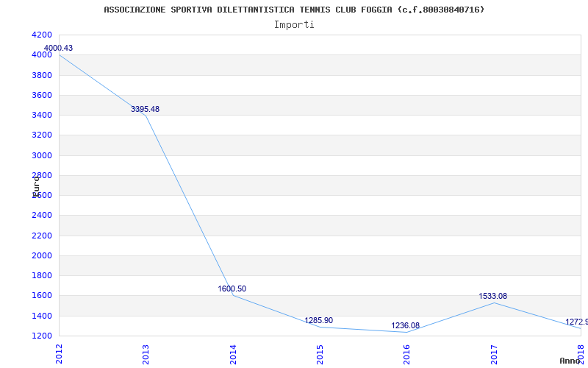Select the 1285.90 data label
The width and height of the screenshot is (588, 368).
(319, 320)
